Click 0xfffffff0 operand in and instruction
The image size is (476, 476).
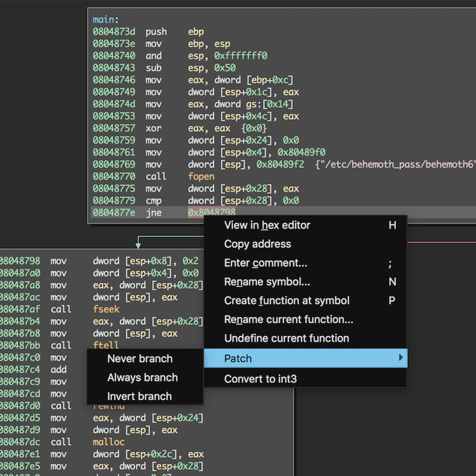(x=241, y=56)
